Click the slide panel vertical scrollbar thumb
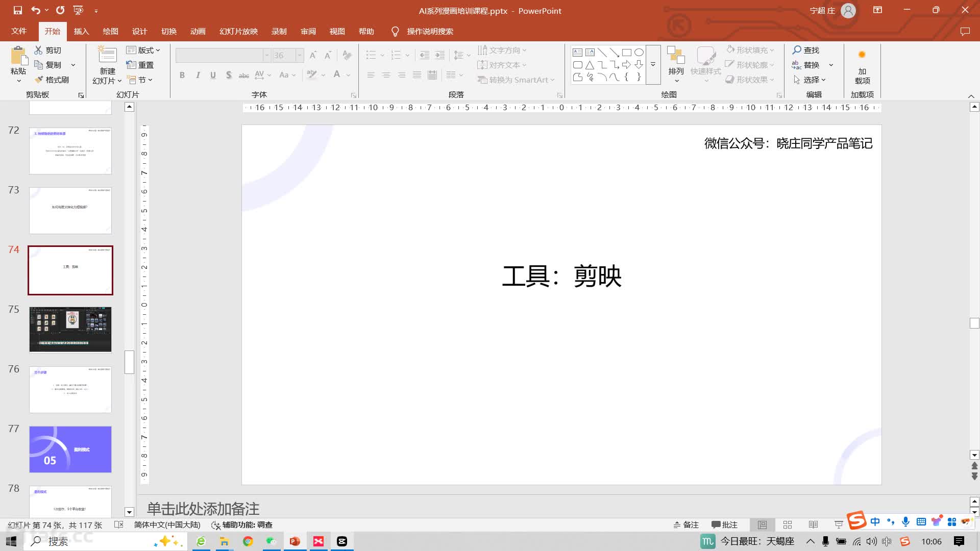Viewport: 980px width, 551px height. click(x=129, y=362)
